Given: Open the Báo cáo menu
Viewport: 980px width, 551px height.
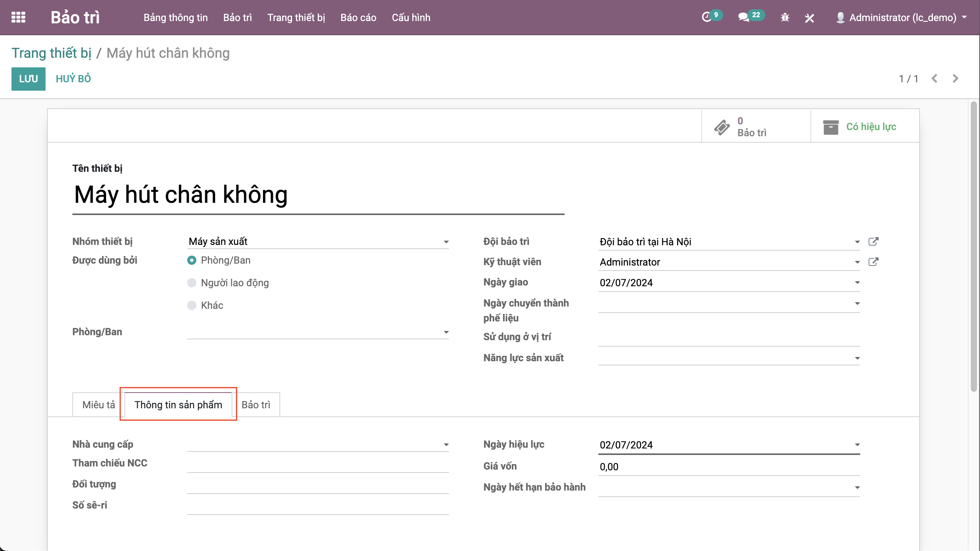Looking at the screenshot, I should click(x=358, y=18).
